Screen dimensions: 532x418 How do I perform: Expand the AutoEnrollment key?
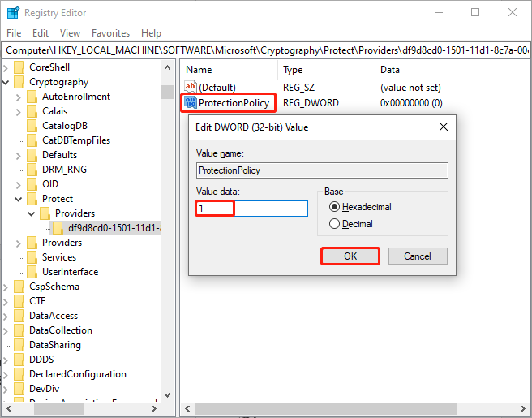point(19,97)
